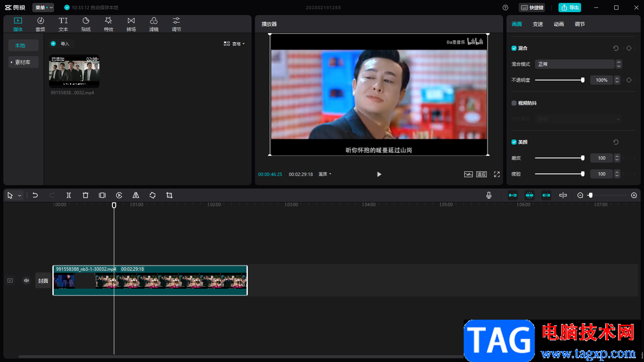644x362 pixels.
Task: Open the crop tool
Action: 169,195
